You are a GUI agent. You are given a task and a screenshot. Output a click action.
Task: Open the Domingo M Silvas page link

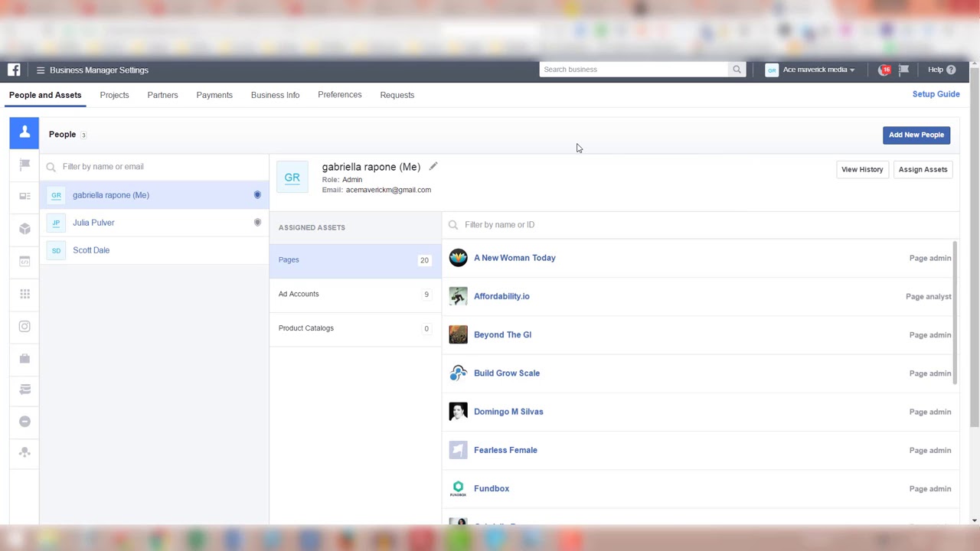508,412
